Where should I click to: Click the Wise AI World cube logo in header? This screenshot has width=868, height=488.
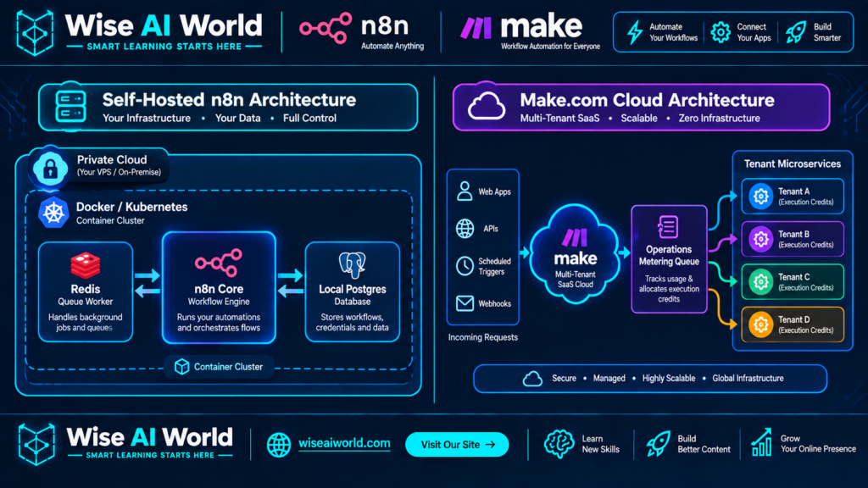click(35, 33)
